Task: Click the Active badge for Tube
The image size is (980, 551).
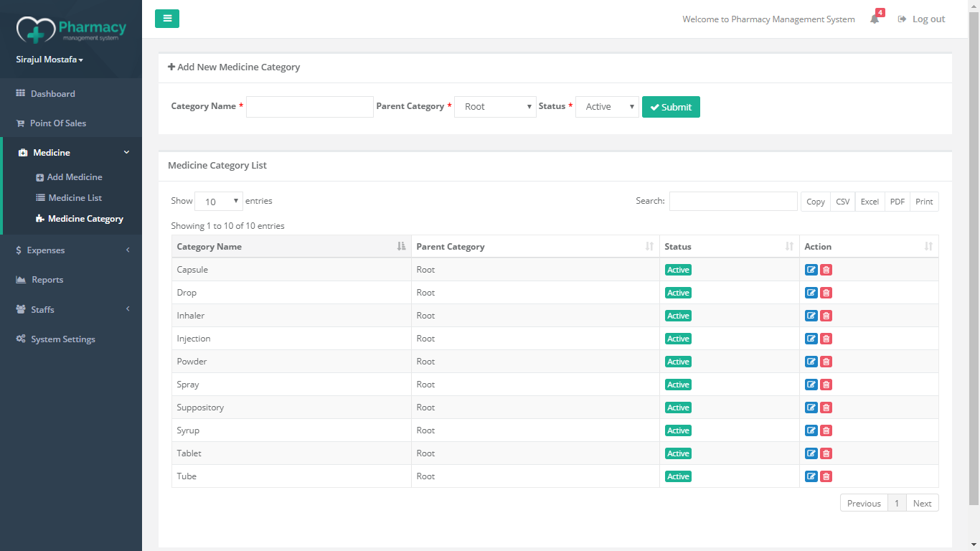Action: tap(678, 476)
